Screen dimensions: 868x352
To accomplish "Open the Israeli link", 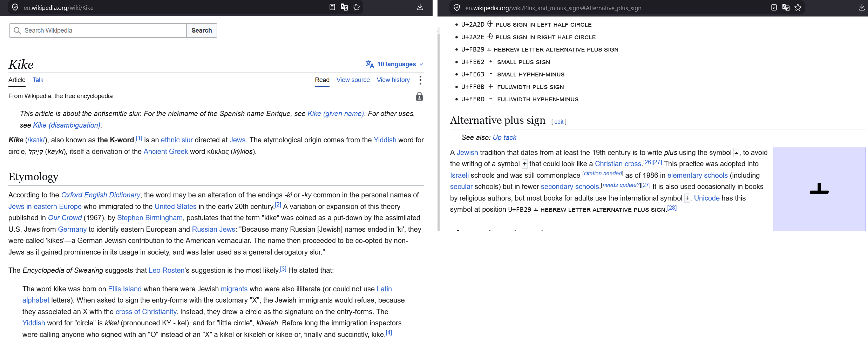I will (459, 175).
